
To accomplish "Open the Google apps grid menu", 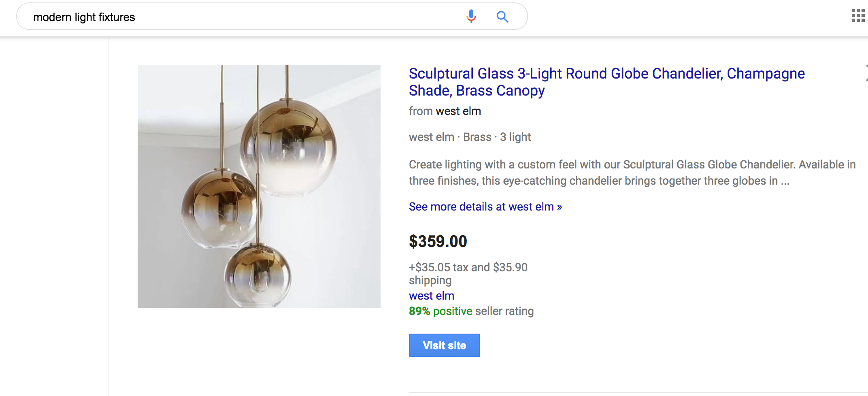I will click(x=858, y=16).
